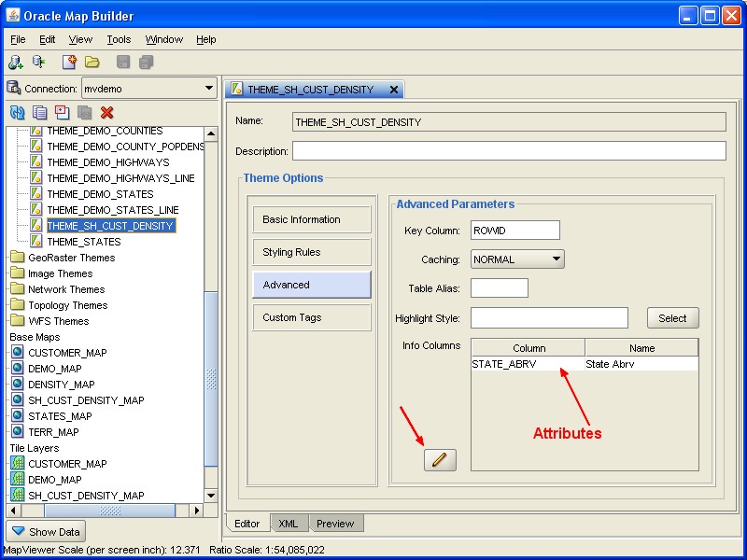Click the Name field of the theme
747x560 pixels.
pos(509,122)
